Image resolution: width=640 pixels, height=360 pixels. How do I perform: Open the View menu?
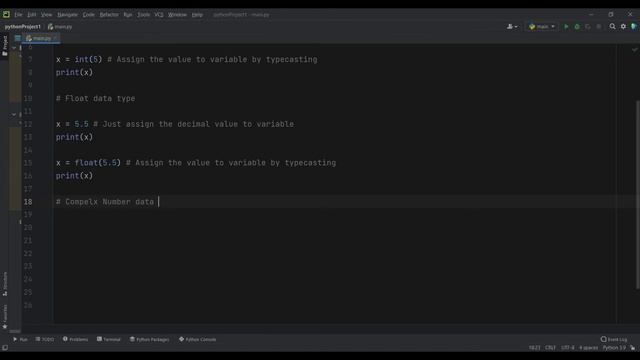point(47,15)
